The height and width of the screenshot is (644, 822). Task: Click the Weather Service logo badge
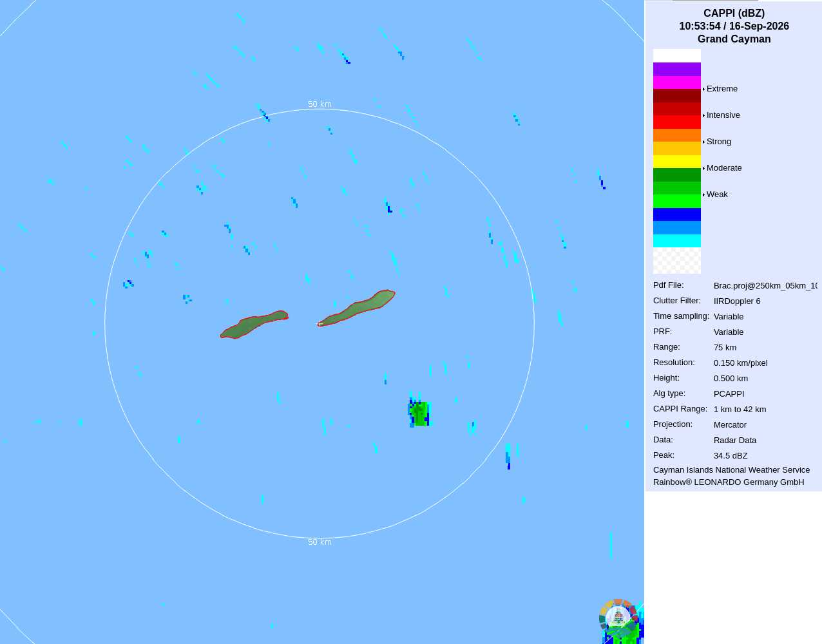click(618, 617)
